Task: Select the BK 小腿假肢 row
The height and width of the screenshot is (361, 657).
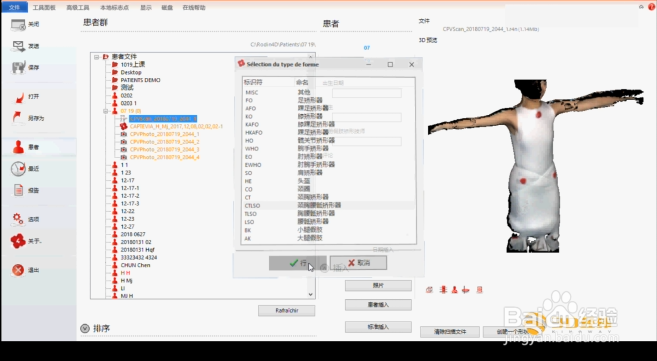Action: pos(328,230)
